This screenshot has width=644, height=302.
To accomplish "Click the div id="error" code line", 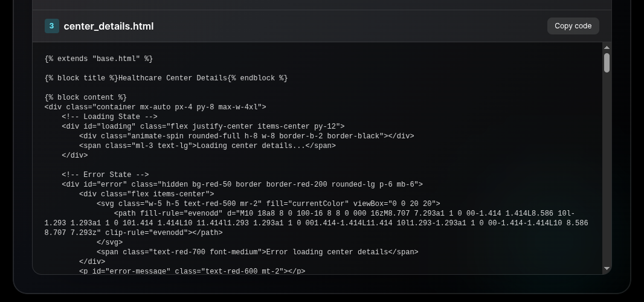I will [x=242, y=184].
